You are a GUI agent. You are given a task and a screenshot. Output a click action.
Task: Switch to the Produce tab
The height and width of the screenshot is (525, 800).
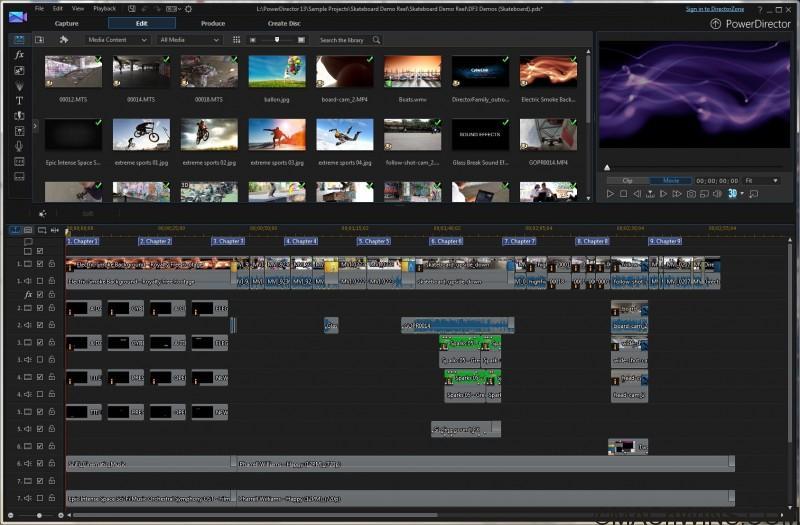point(213,23)
